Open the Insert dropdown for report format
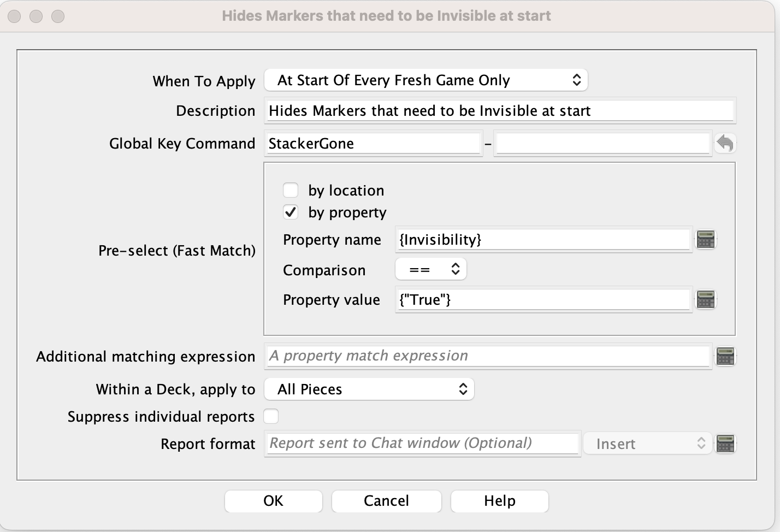 coord(648,444)
